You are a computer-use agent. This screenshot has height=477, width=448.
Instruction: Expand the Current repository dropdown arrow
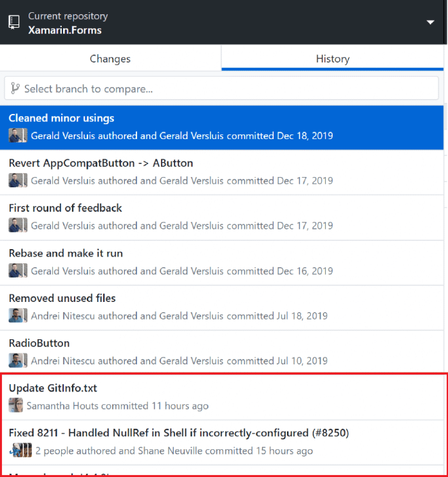pyautogui.click(x=430, y=22)
